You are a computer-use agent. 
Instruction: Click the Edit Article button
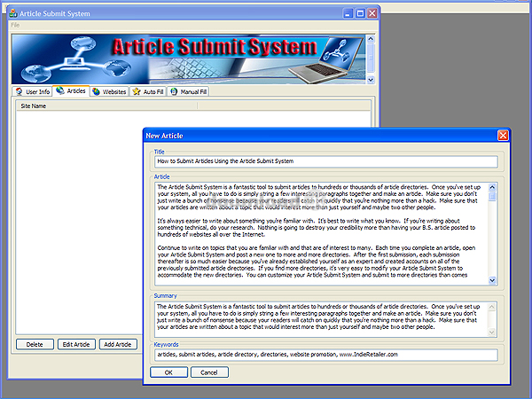coord(76,344)
